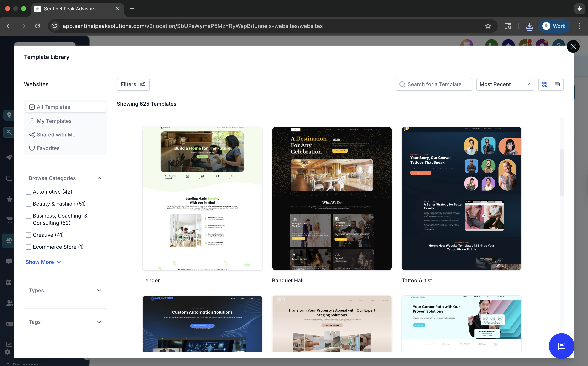Viewport: 588px width, 366px height.
Task: Check the Automotive (42) category
Action: pyautogui.click(x=28, y=192)
